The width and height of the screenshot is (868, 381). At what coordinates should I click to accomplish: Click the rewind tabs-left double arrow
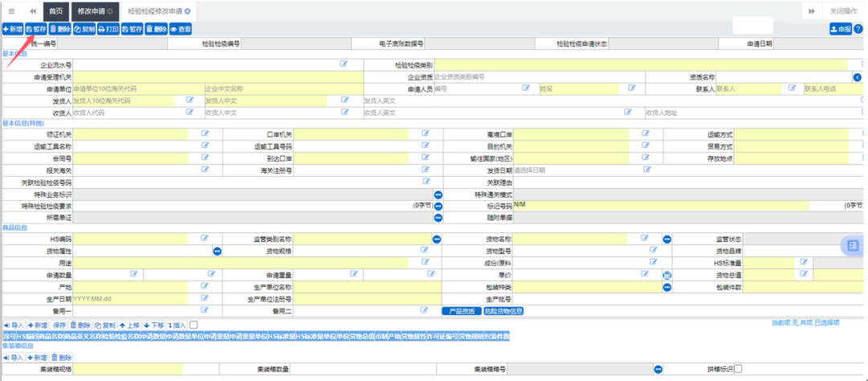(33, 11)
